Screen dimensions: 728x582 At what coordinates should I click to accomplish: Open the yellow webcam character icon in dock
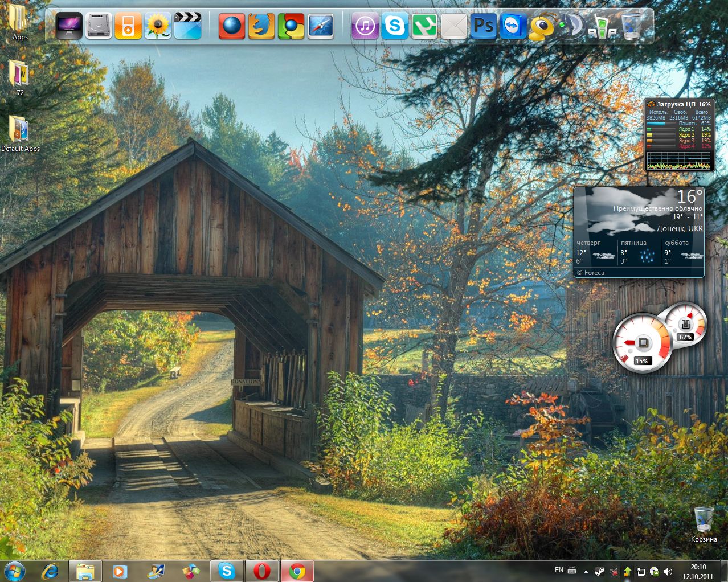coord(542,26)
